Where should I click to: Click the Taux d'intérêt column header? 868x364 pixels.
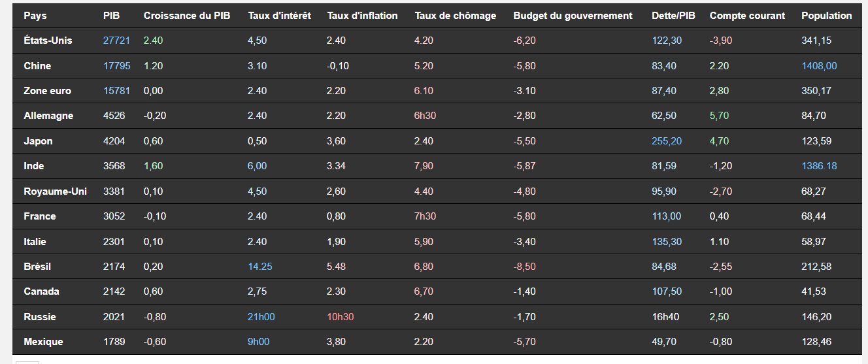point(280,16)
